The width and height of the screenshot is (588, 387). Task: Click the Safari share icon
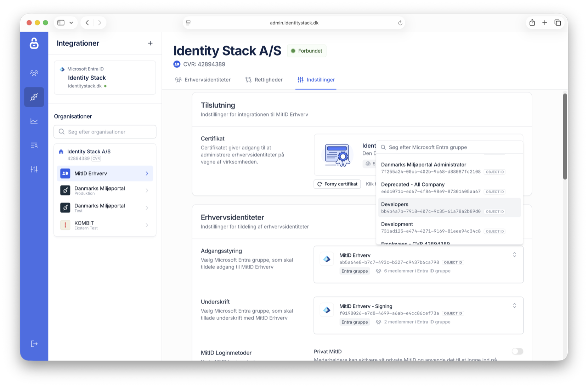[x=532, y=23]
